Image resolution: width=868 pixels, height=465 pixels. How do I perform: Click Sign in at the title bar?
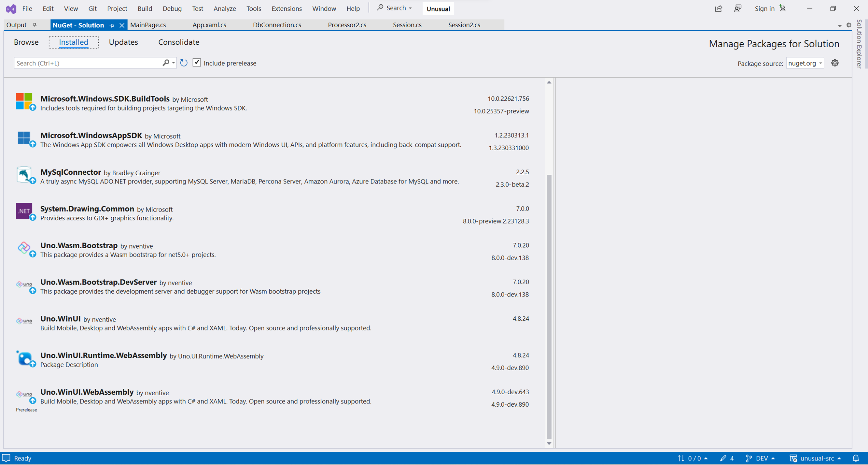pos(764,8)
